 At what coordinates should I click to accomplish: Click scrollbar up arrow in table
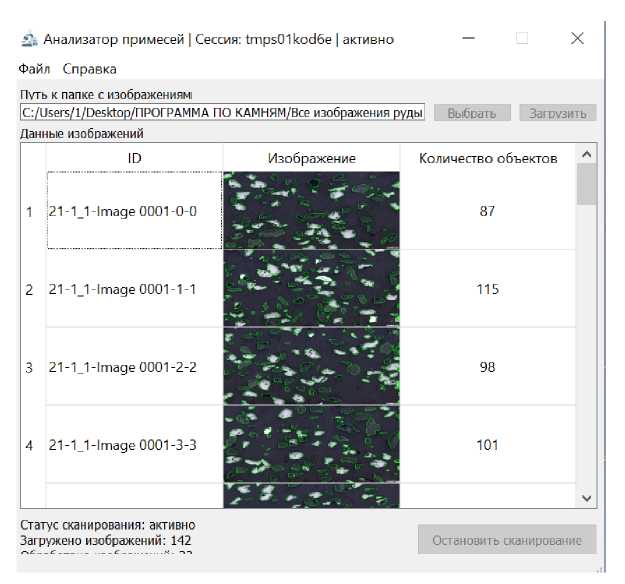pyautogui.click(x=587, y=154)
